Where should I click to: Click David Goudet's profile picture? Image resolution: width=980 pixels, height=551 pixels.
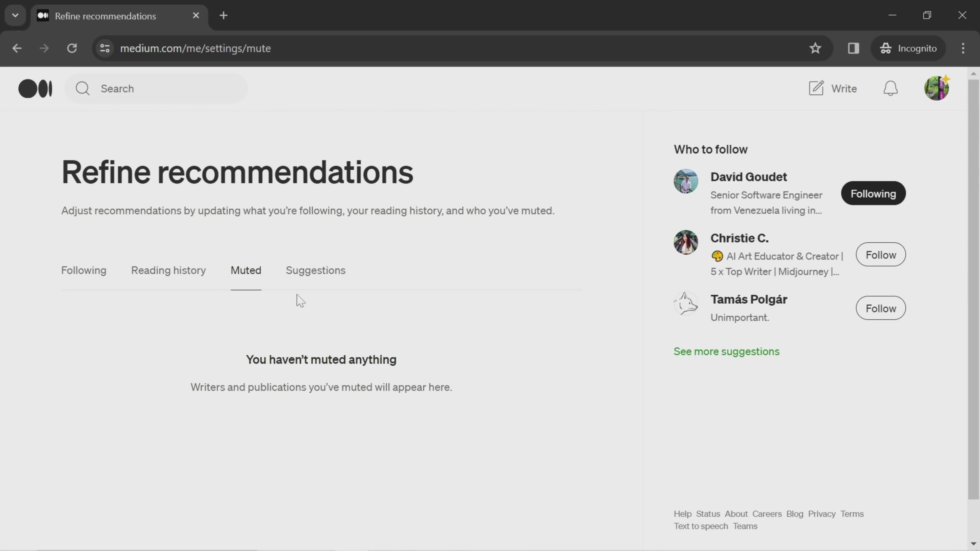(x=685, y=180)
